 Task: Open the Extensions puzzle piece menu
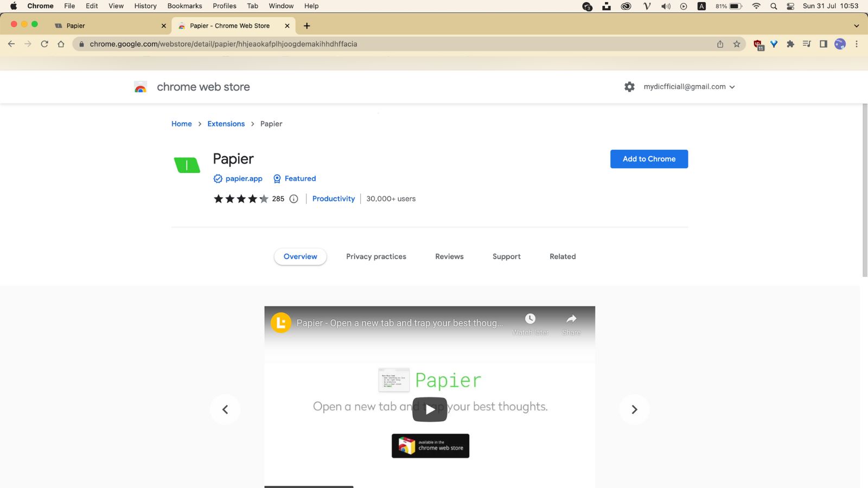(x=790, y=44)
